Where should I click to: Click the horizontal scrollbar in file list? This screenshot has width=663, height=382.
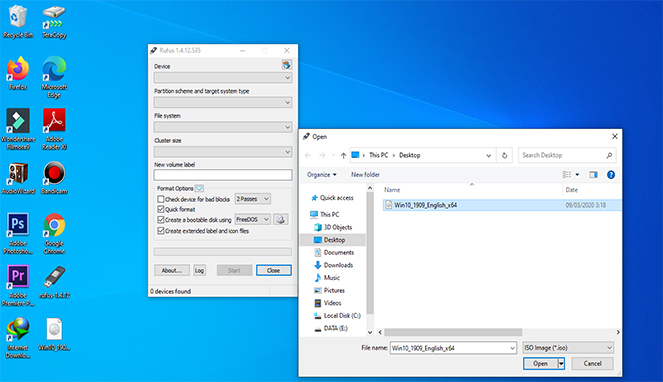click(x=453, y=332)
